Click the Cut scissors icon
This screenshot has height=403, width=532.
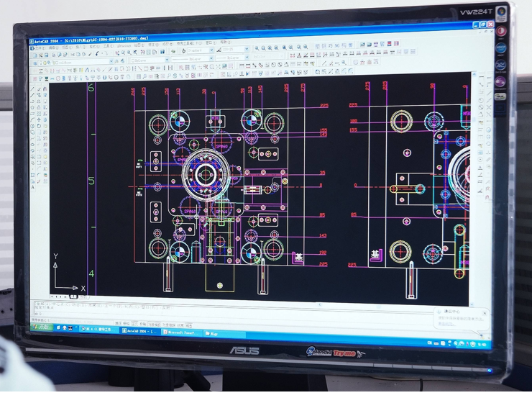click(x=73, y=55)
